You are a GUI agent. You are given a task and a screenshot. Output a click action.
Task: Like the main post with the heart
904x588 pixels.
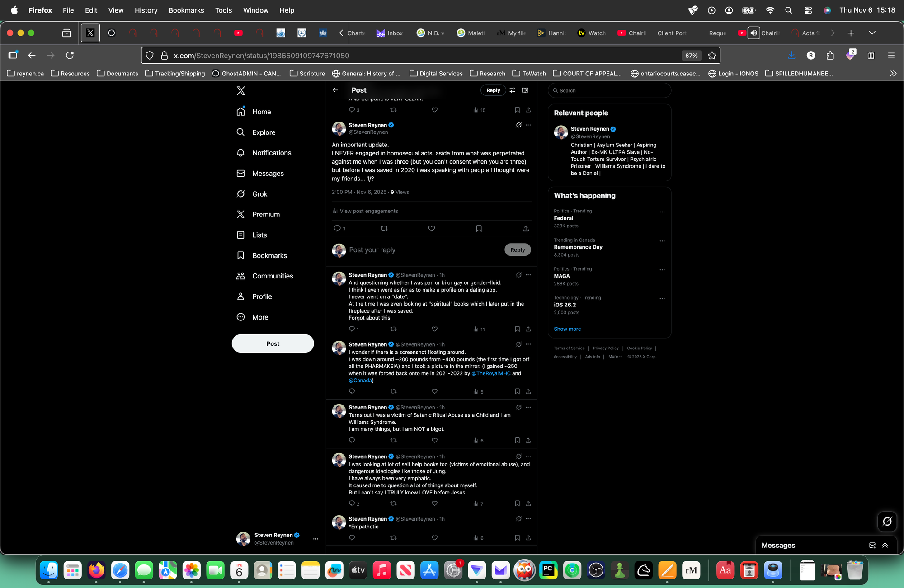432,229
